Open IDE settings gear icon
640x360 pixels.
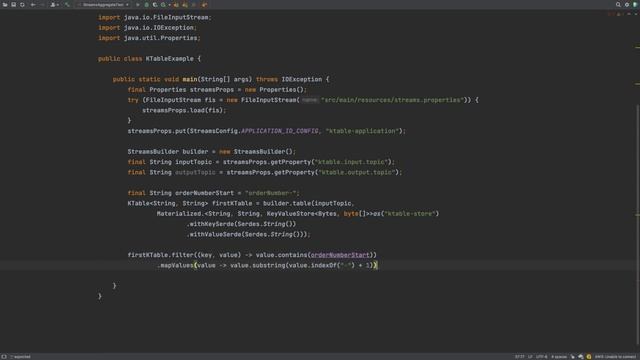[627, 4]
